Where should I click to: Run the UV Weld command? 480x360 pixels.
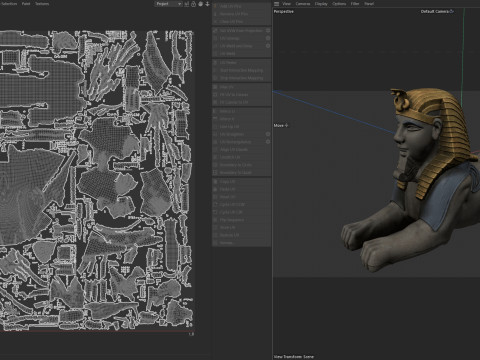[x=242, y=53]
